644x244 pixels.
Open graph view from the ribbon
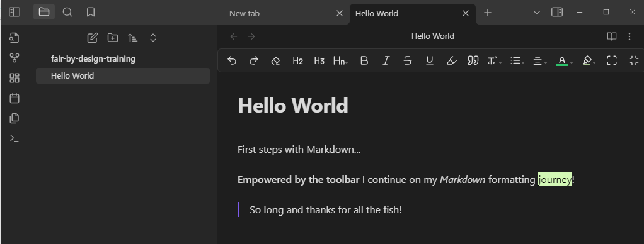coord(14,58)
